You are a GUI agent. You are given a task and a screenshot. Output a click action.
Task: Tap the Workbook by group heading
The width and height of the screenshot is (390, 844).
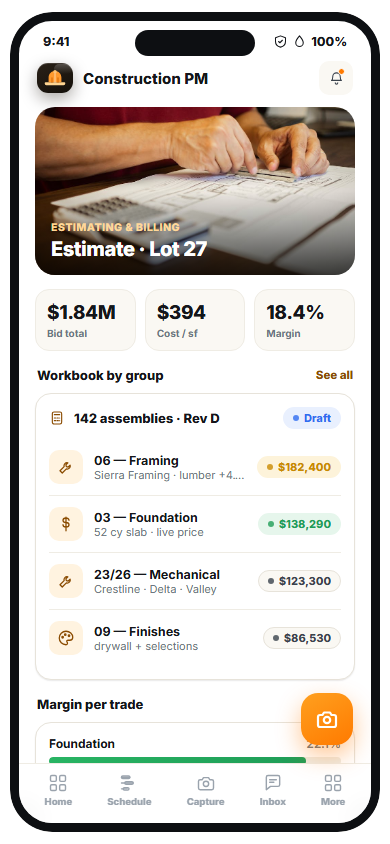(100, 376)
